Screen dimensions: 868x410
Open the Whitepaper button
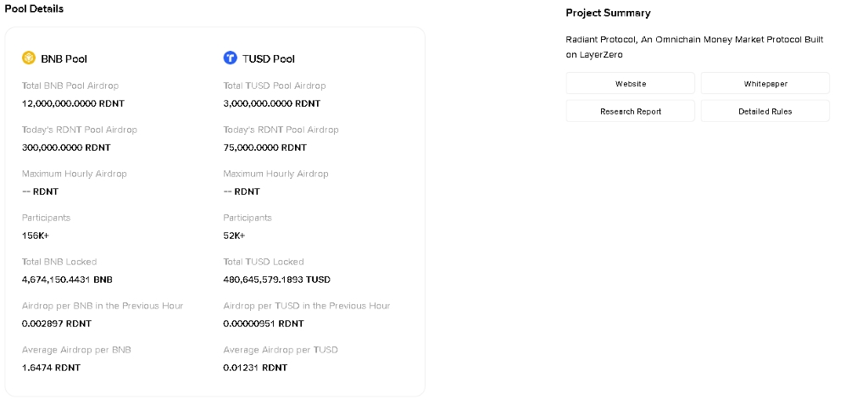[x=765, y=84]
